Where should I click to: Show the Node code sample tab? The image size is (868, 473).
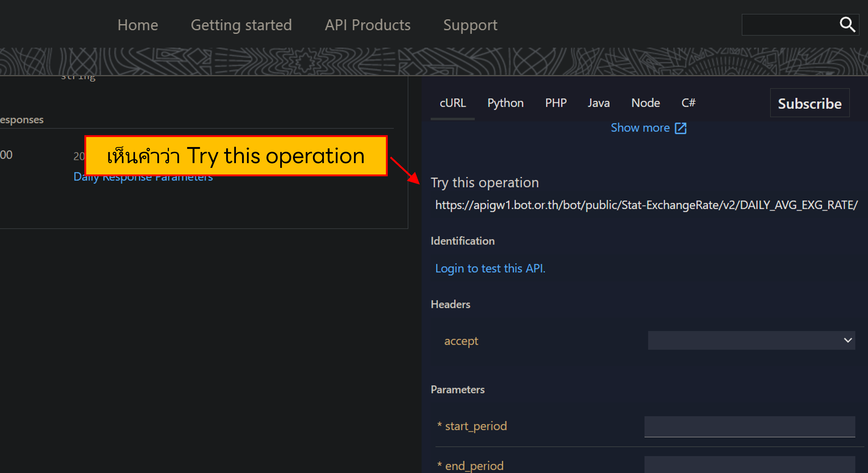pos(645,103)
